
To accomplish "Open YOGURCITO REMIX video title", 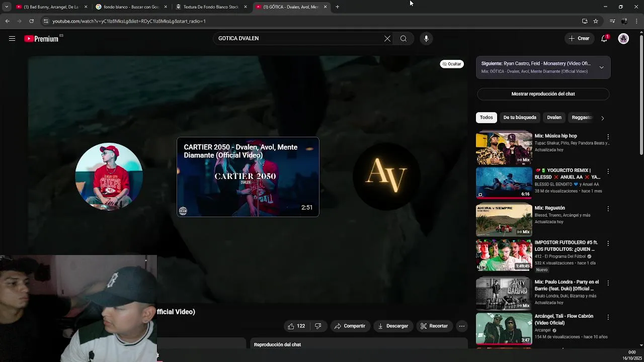I will [x=568, y=173].
